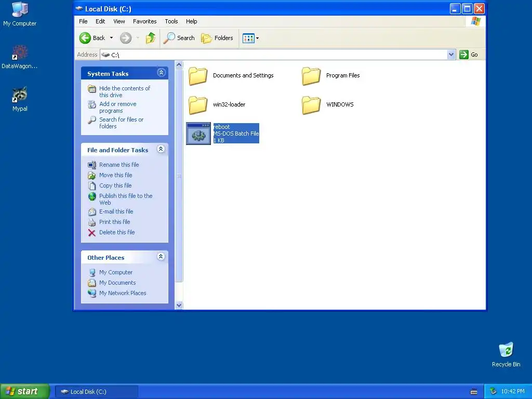
Task: Select the Program Files folder icon
Action: coord(311,76)
